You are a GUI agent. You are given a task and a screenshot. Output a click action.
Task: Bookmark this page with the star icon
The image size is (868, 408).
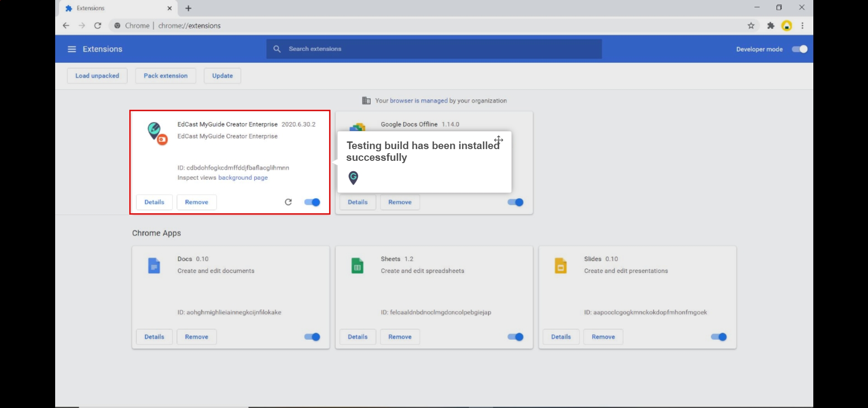pyautogui.click(x=751, y=26)
